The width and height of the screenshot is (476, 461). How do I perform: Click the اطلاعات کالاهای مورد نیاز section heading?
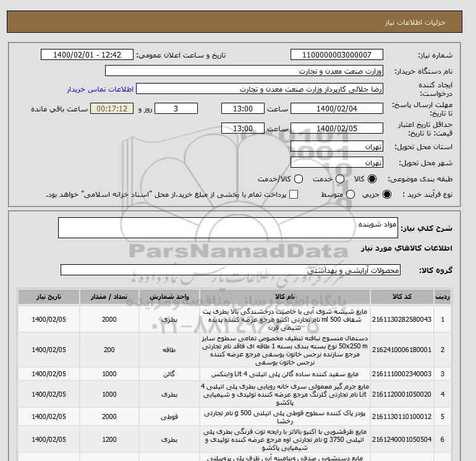point(407,248)
